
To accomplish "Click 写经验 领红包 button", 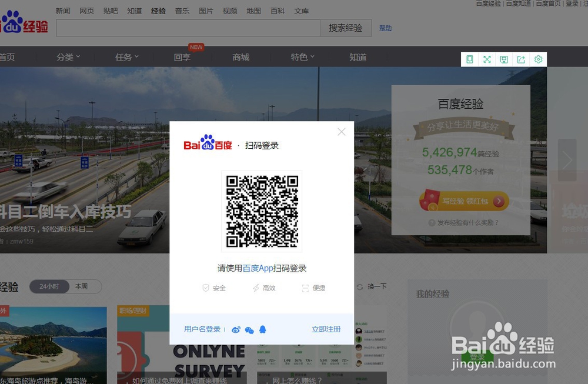I will [x=465, y=201].
